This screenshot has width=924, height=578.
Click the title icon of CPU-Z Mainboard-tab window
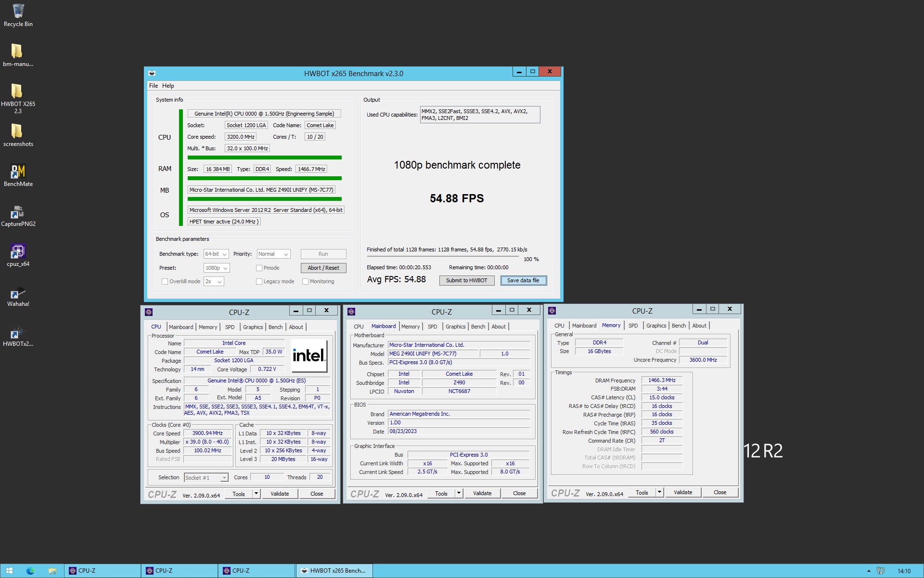[351, 312]
